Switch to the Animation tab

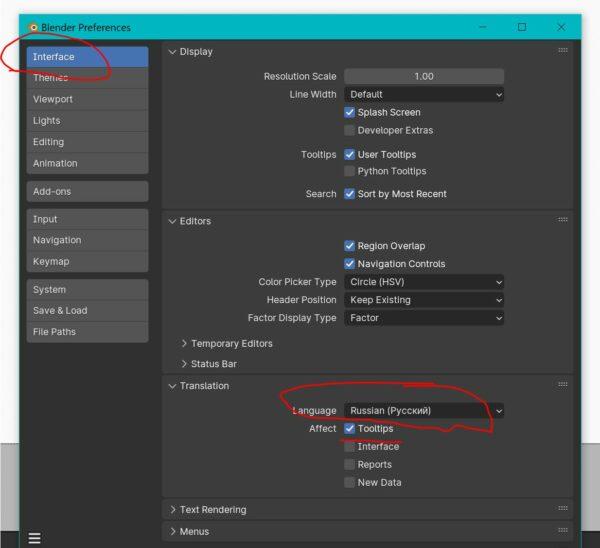(88, 163)
